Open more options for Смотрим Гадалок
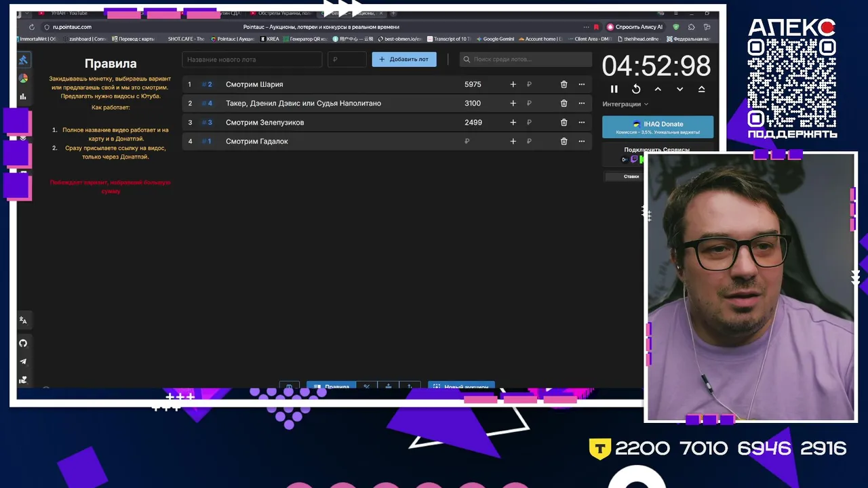The image size is (868, 488). click(x=581, y=141)
